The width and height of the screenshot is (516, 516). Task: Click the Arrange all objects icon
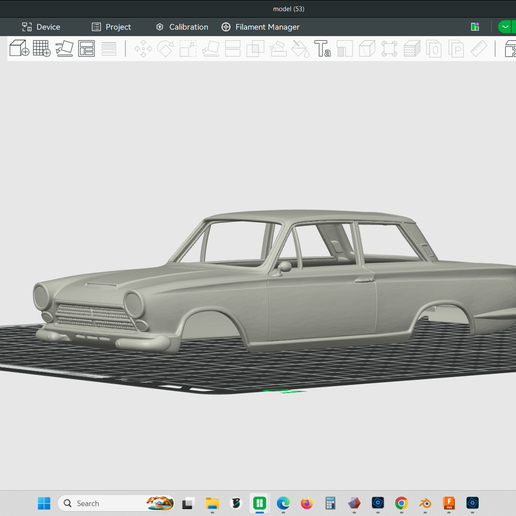pyautogui.click(x=86, y=49)
